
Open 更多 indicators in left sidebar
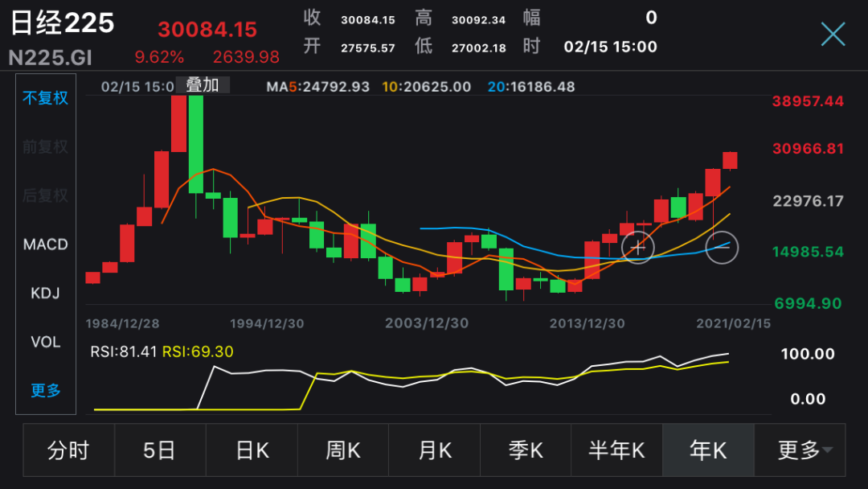tap(45, 390)
